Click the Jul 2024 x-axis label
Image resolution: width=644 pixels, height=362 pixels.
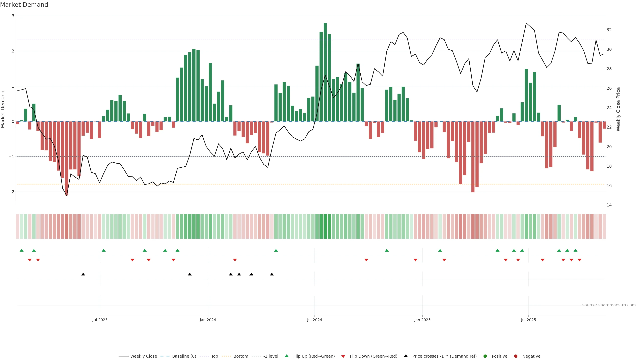[x=314, y=320]
